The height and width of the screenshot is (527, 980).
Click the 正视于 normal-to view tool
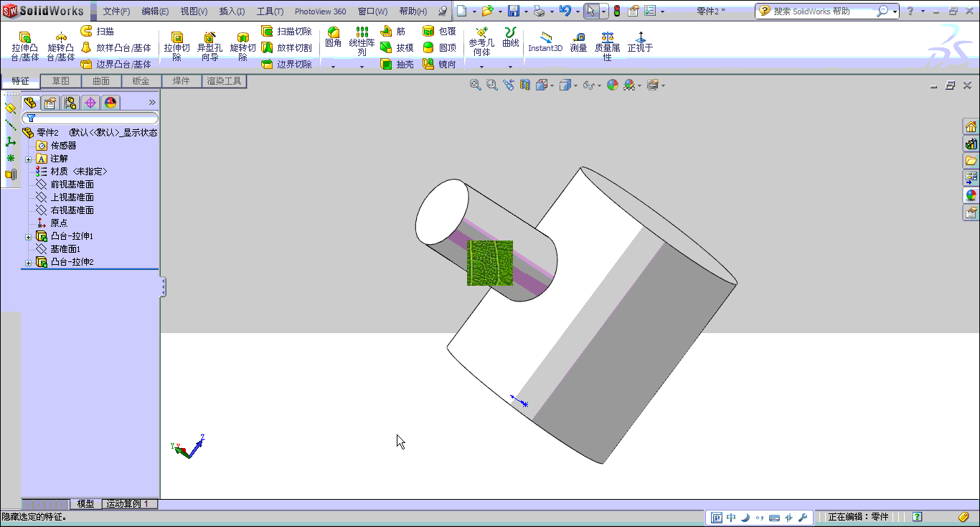640,42
